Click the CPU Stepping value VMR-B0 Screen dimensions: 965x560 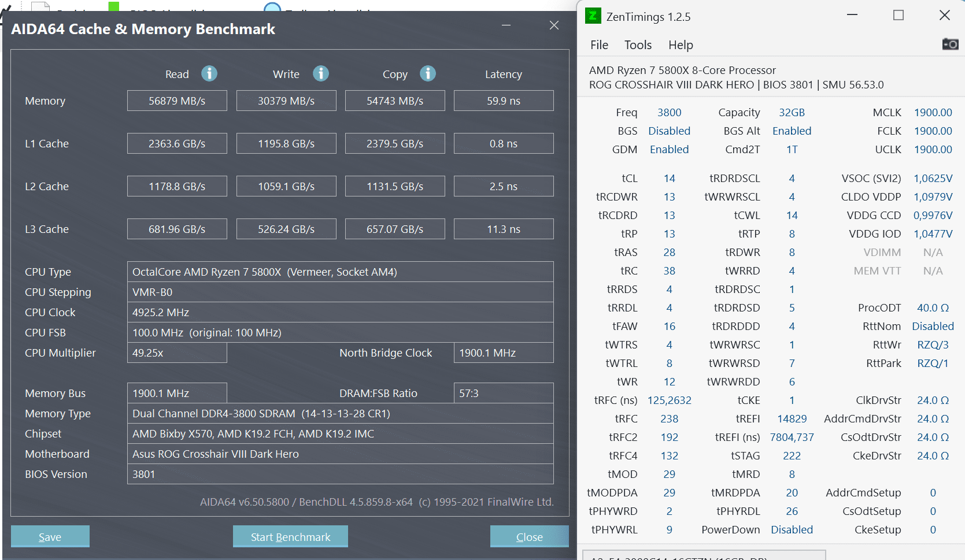341,292
